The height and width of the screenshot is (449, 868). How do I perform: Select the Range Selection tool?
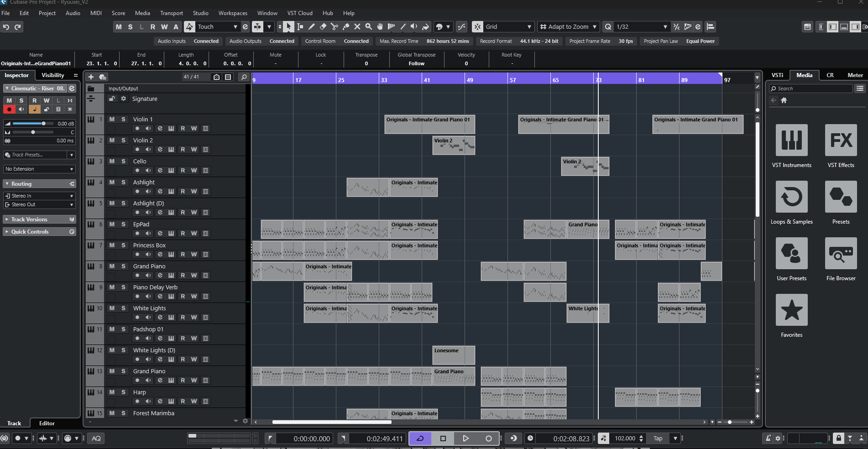click(x=300, y=27)
